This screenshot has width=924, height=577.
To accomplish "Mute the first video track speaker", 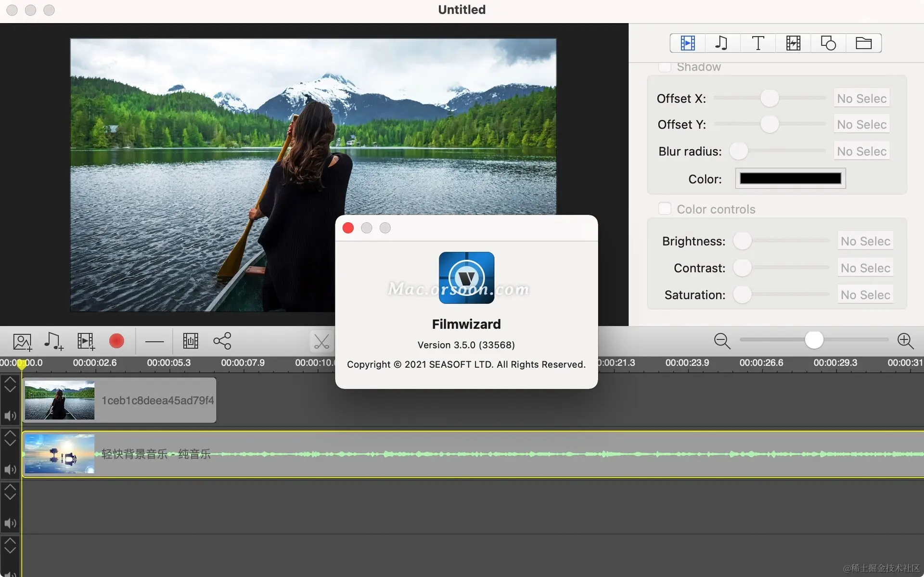I will click(10, 416).
